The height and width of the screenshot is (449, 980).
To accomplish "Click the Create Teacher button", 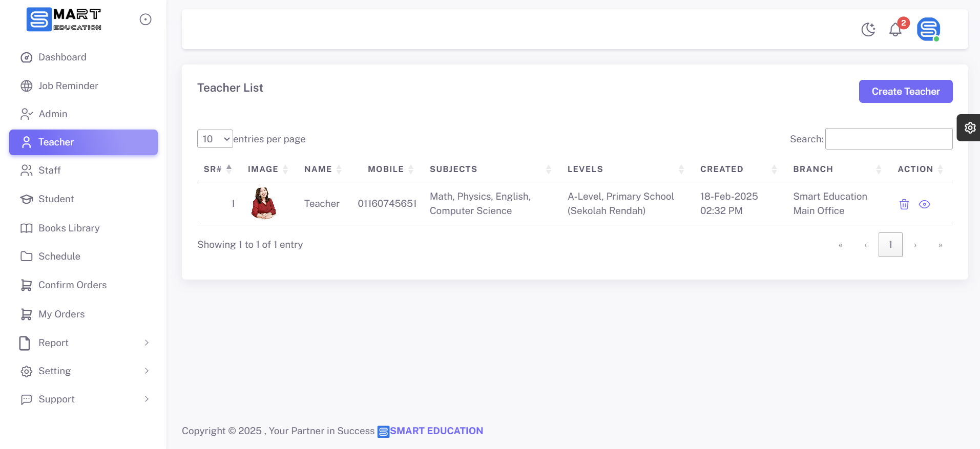I will 905,92.
